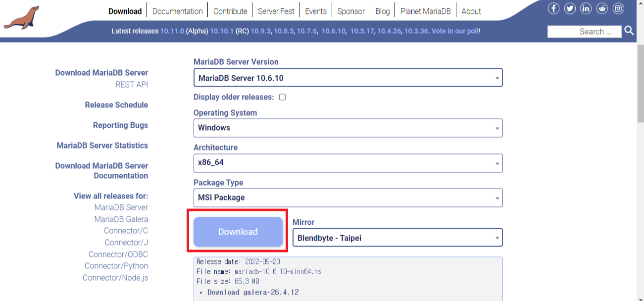Image resolution: width=644 pixels, height=301 pixels.
Task: Open the MariaDB Galera releases link
Action: (121, 219)
